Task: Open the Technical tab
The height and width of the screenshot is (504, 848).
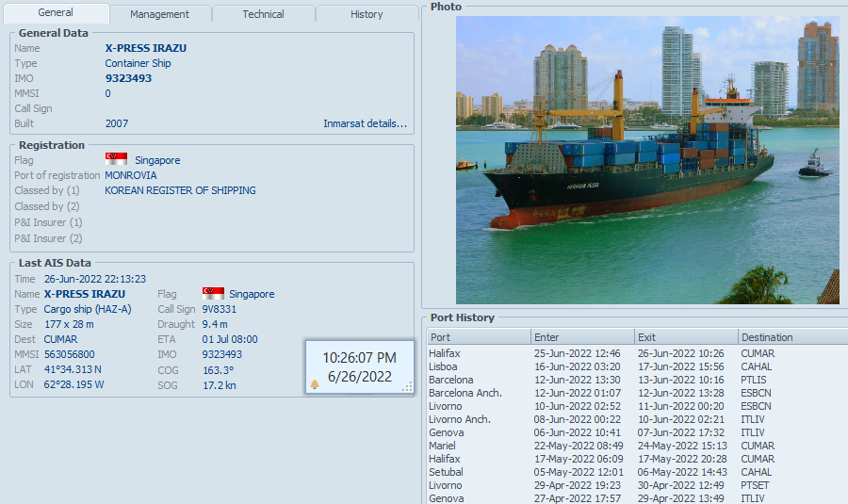Action: point(263,14)
